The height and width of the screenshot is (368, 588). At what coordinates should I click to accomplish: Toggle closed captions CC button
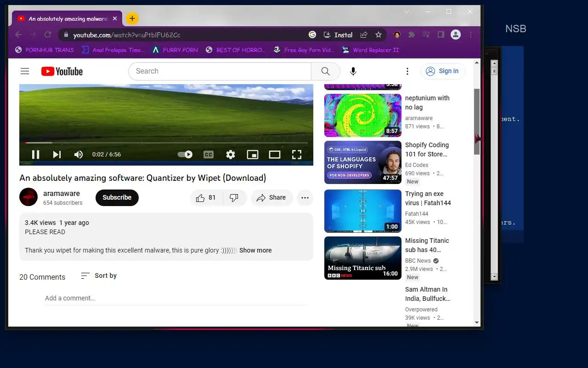click(x=209, y=155)
